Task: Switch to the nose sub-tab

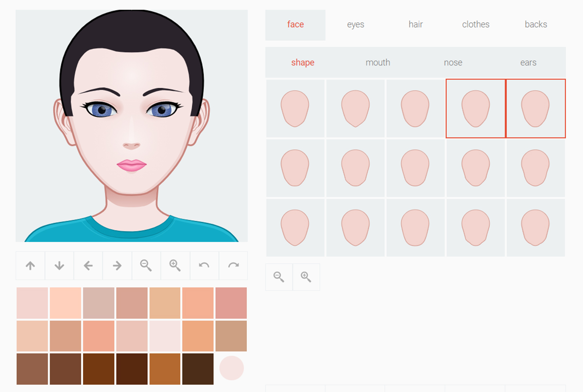Action: coord(453,62)
